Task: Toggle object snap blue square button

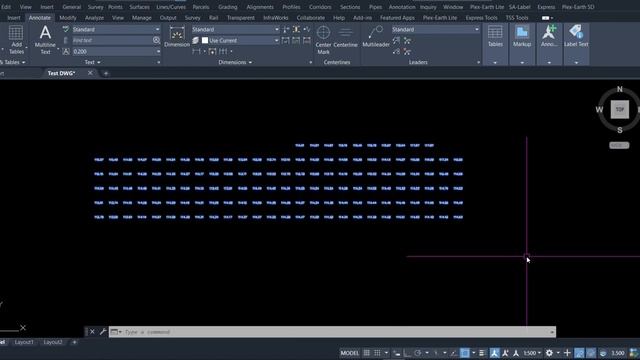Action: point(464,353)
